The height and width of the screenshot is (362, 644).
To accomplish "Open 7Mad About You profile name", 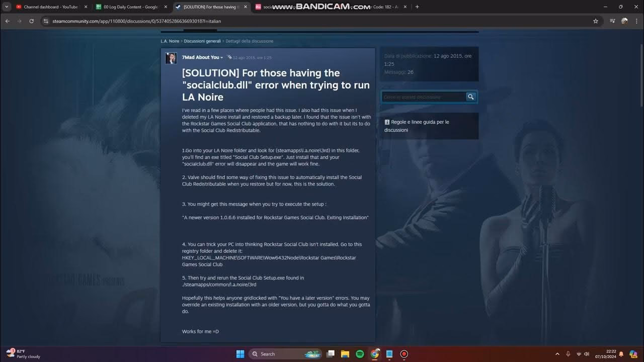I will (200, 57).
